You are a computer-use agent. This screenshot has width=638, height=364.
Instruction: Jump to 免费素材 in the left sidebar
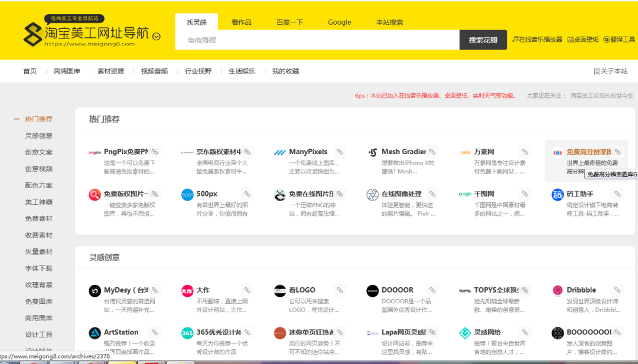pos(38,218)
